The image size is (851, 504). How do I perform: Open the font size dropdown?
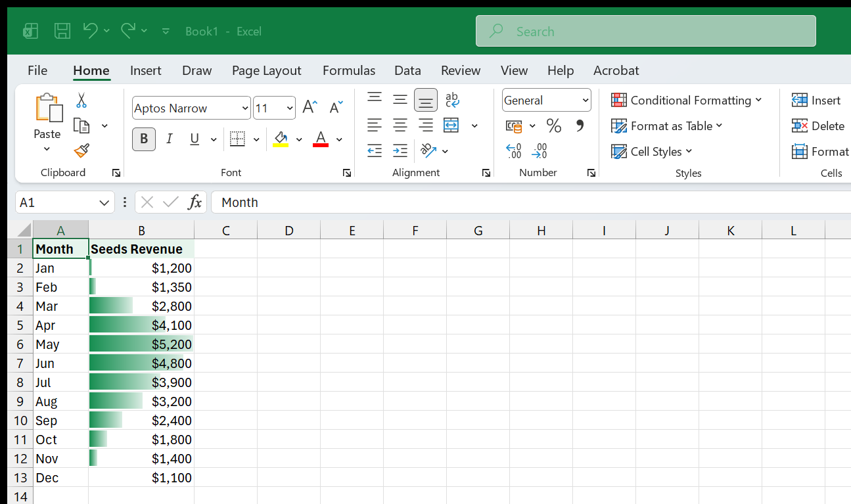coord(290,108)
